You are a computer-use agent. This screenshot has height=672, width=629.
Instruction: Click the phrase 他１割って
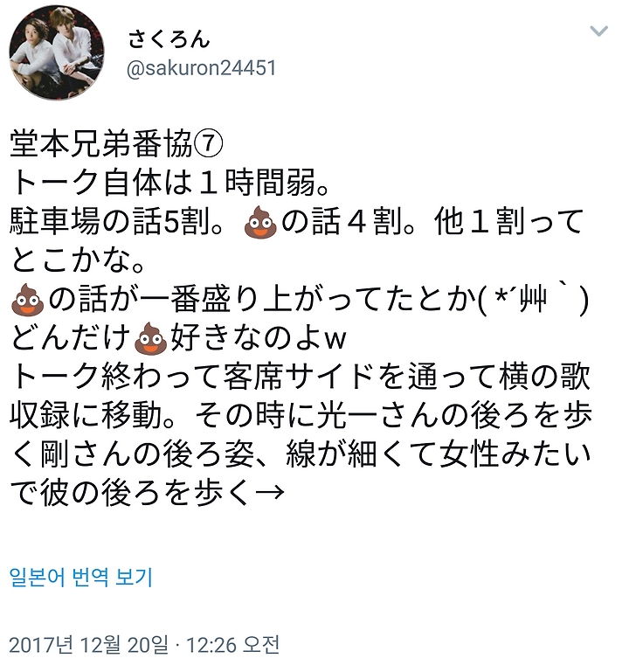coord(509,221)
